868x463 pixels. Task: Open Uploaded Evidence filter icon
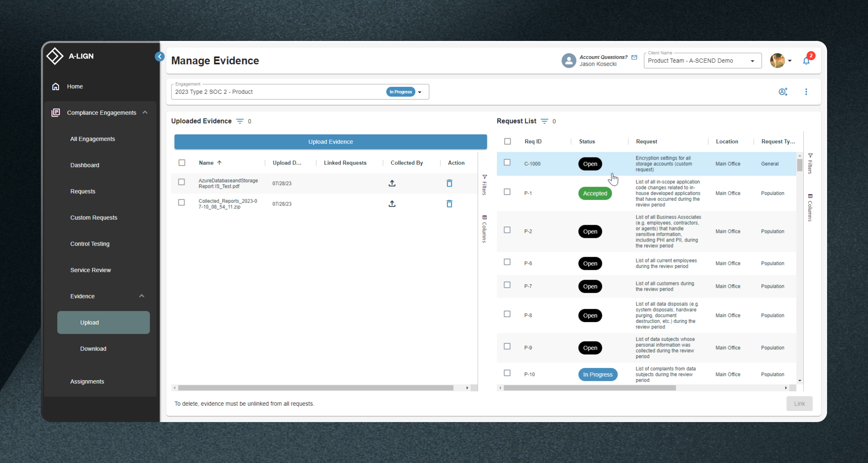pos(240,121)
